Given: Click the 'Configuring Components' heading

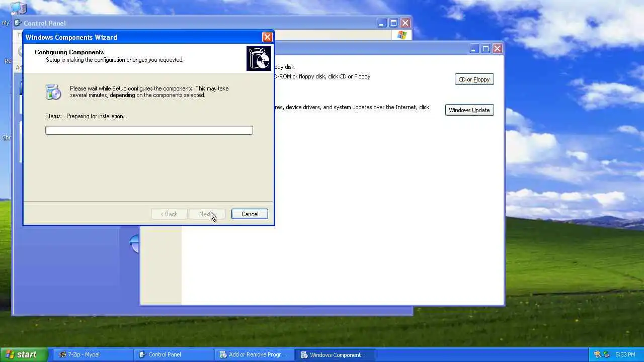Looking at the screenshot, I should 69,52.
